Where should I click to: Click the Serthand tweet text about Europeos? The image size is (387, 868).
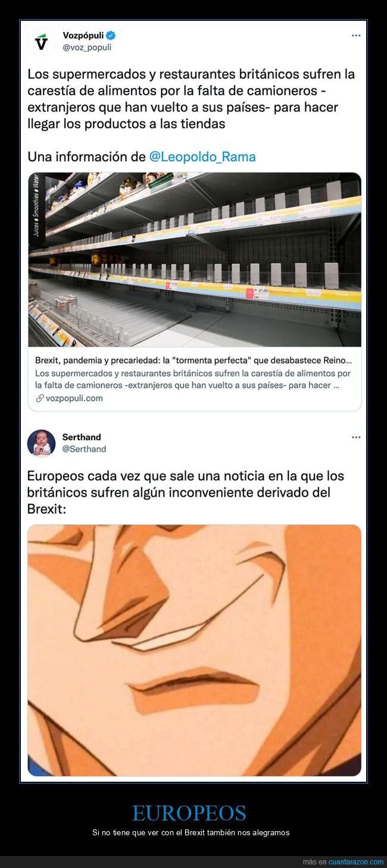(186, 493)
